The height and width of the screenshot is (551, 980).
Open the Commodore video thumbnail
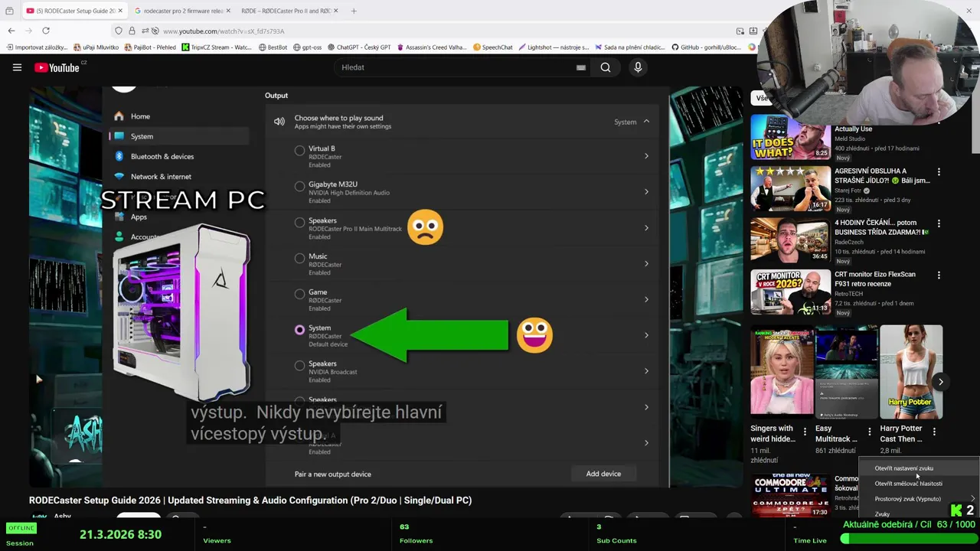(x=790, y=495)
